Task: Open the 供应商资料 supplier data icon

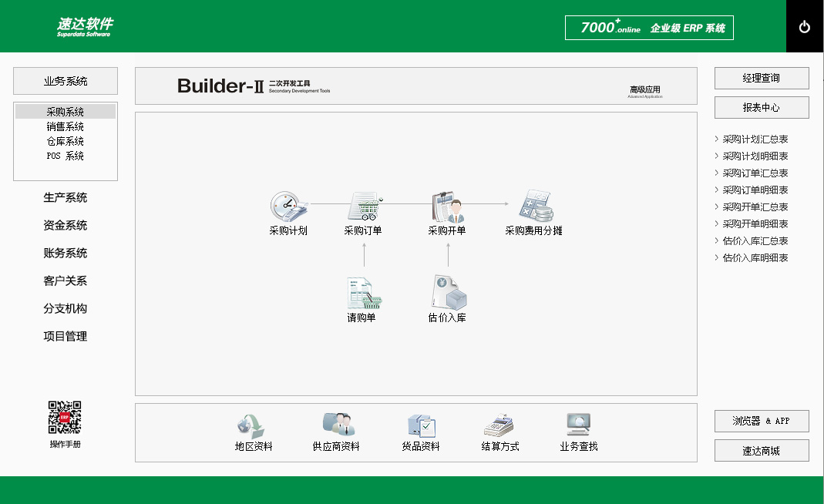Action: click(x=336, y=425)
